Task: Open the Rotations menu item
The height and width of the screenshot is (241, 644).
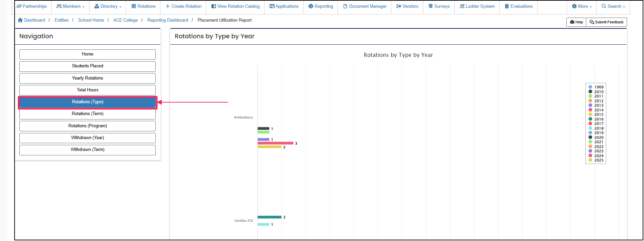Action: coord(143,6)
